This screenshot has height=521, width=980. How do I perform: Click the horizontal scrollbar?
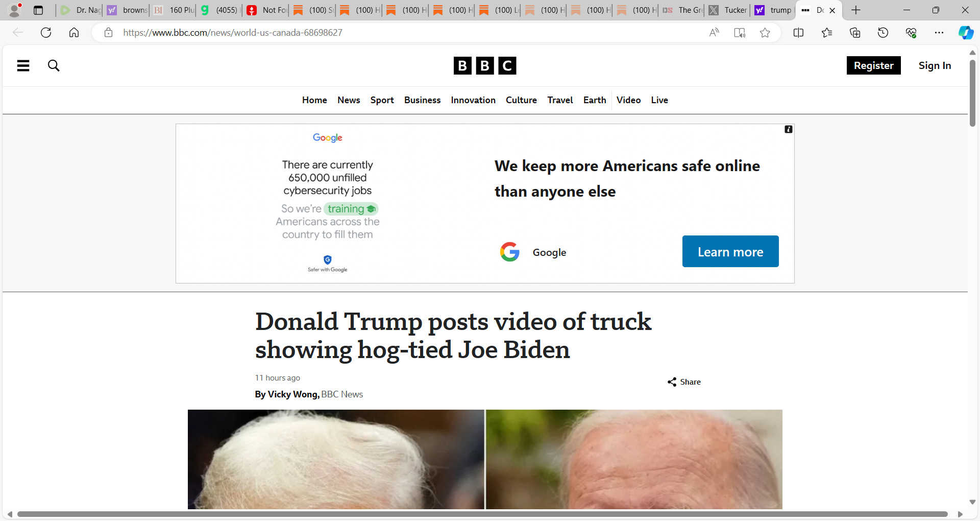(x=482, y=514)
